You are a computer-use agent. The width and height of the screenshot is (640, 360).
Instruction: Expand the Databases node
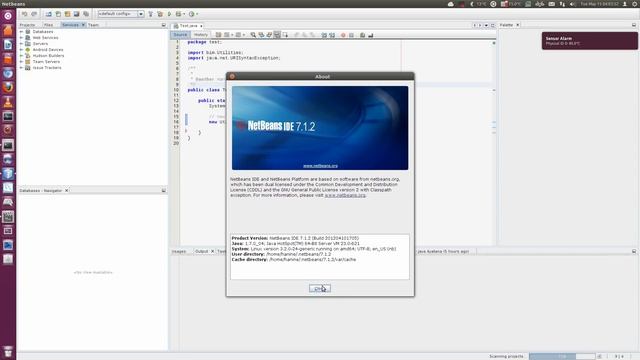tap(22, 31)
